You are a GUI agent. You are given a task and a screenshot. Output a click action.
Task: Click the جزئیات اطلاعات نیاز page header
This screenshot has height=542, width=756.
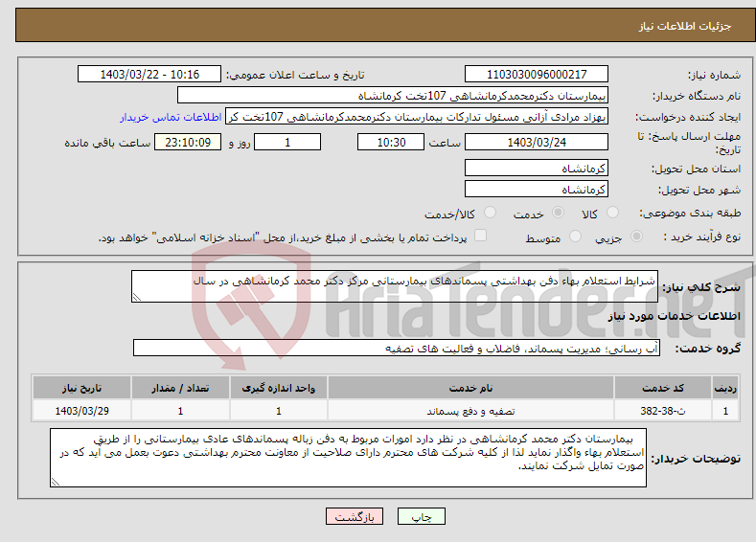coord(685,26)
